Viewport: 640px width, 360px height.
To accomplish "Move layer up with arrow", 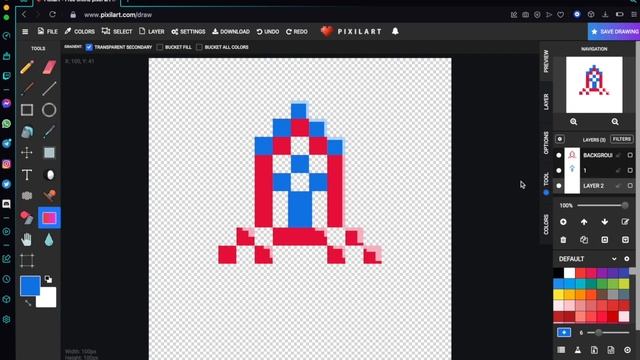I will point(584,222).
